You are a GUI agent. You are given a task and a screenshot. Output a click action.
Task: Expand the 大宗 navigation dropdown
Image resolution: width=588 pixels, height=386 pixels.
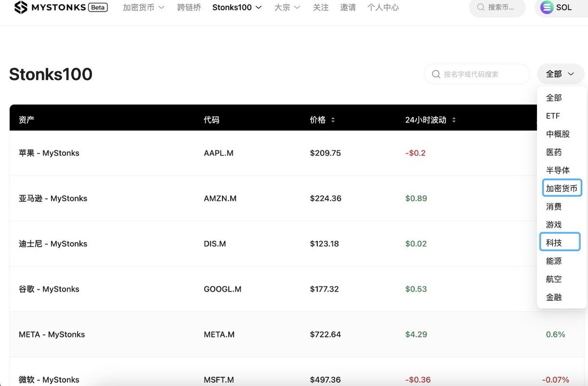point(287,7)
